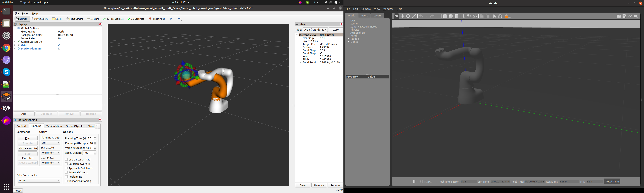The image size is (644, 193).
Task: Select the RViz Measure tool
Action: pos(93,19)
